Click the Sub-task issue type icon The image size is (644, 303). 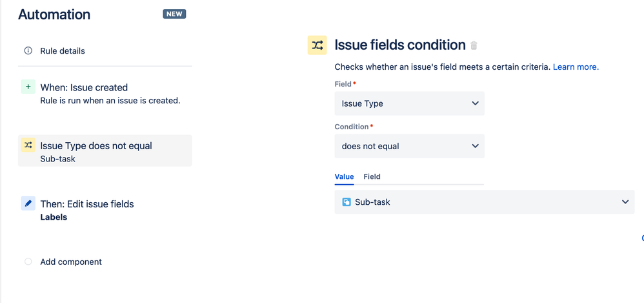347,202
